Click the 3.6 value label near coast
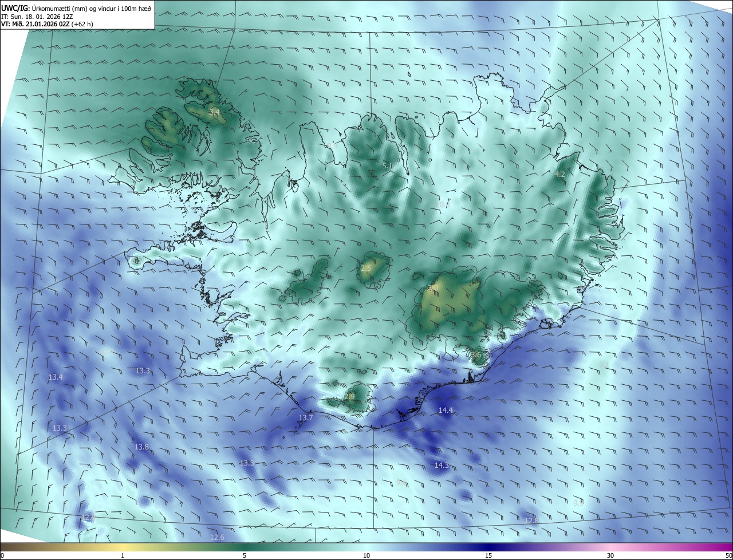This screenshot has height=560, width=733. (x=476, y=355)
